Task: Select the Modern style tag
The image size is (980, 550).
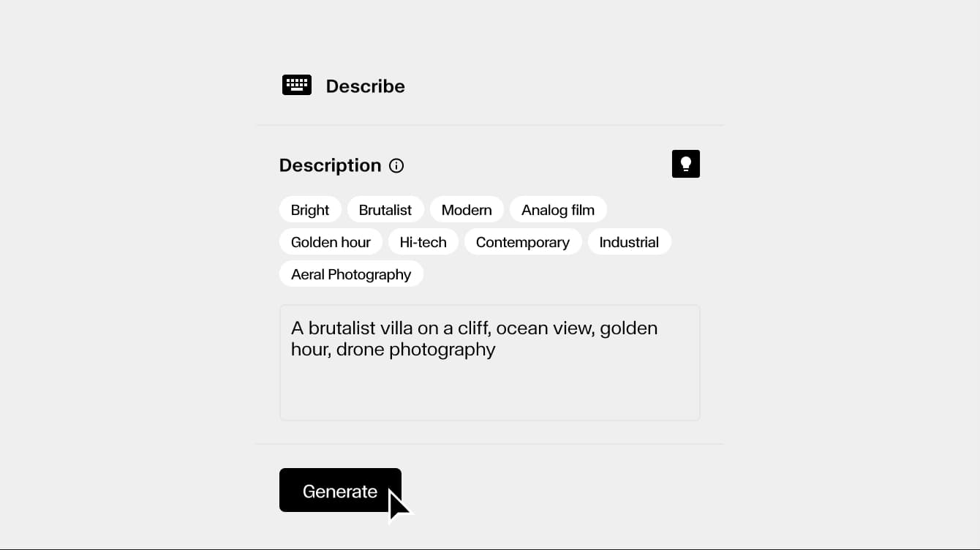Action: pyautogui.click(x=467, y=209)
